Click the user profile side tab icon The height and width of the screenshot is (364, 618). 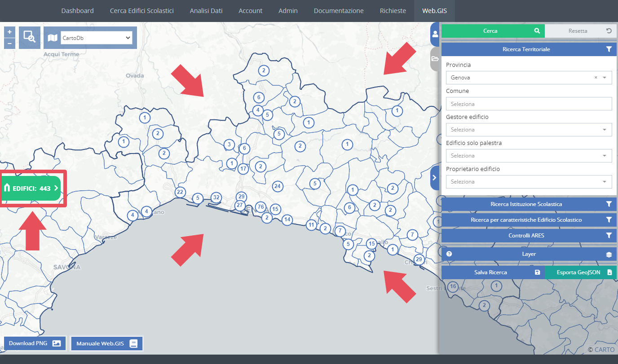pos(435,34)
